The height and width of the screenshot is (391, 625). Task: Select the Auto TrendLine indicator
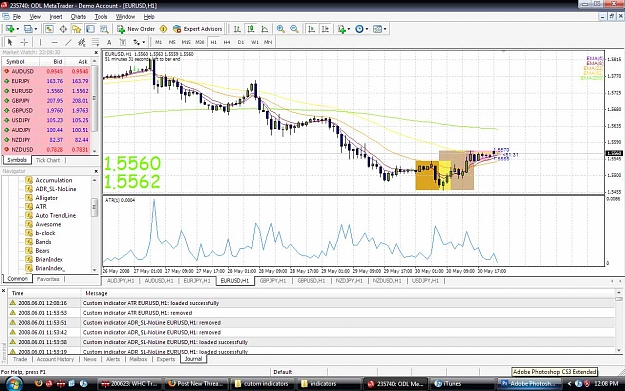pos(55,215)
